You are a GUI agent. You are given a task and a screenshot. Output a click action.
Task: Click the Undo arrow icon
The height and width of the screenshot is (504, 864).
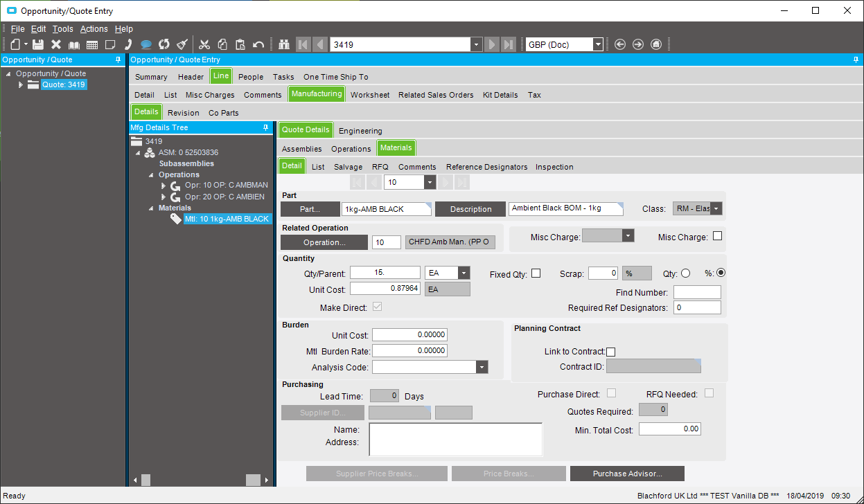(258, 44)
